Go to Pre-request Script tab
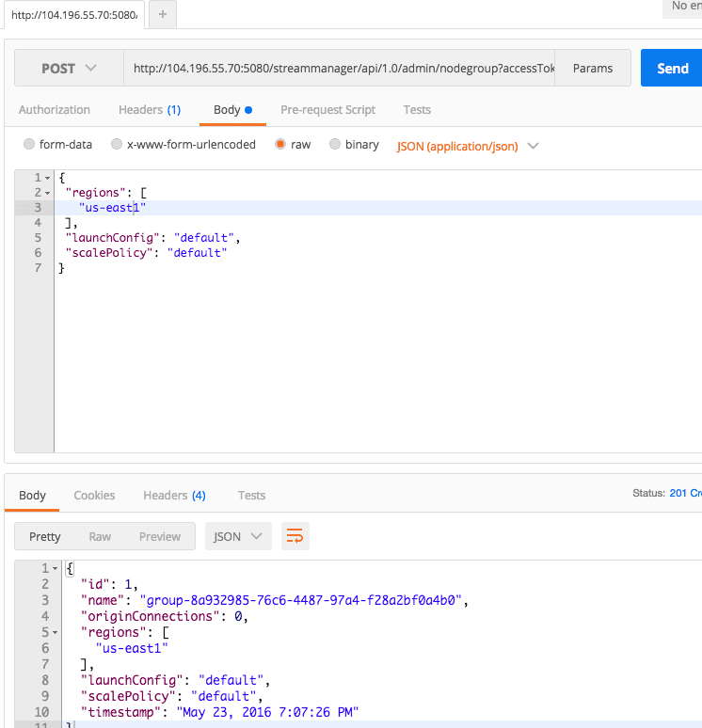This screenshot has width=702, height=728. 327,110
